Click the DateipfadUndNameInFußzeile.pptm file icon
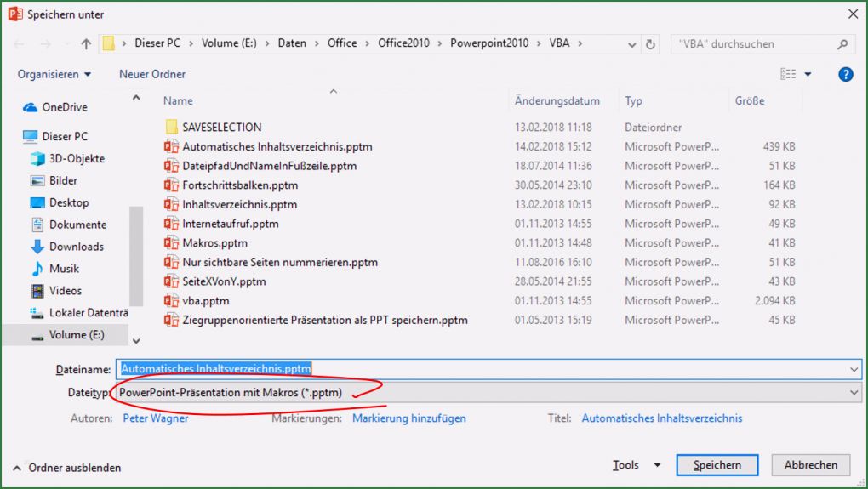 coord(171,166)
